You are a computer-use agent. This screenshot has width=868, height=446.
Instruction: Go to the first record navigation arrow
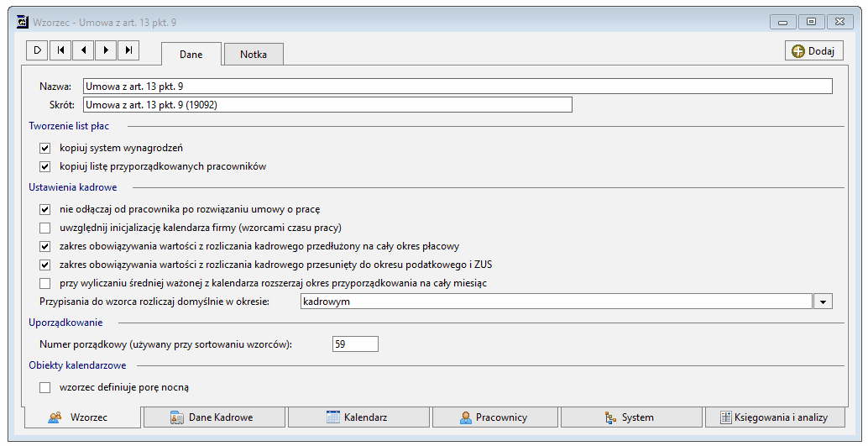pyautogui.click(x=60, y=50)
